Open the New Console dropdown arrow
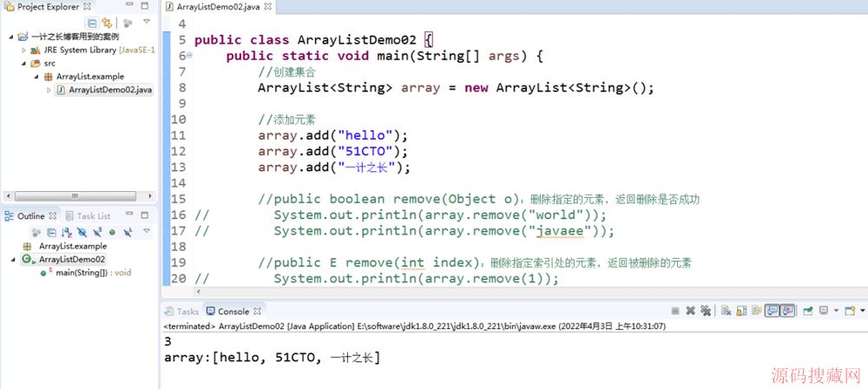 pos(863,311)
